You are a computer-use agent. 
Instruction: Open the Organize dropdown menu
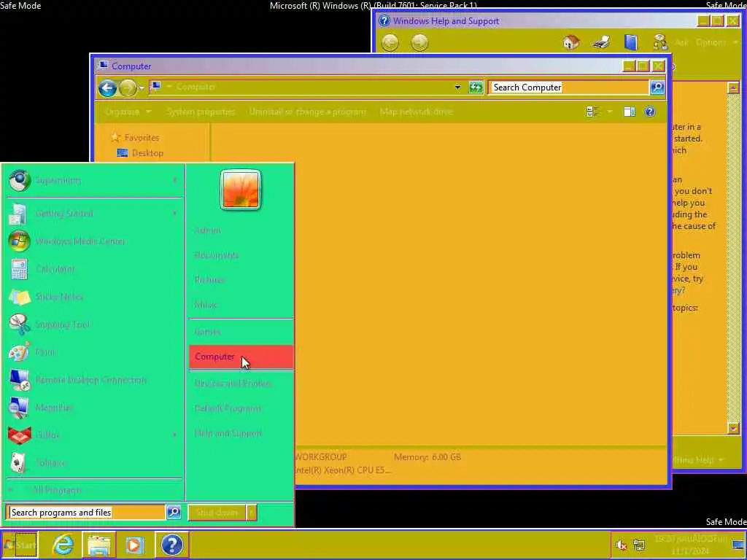click(128, 112)
